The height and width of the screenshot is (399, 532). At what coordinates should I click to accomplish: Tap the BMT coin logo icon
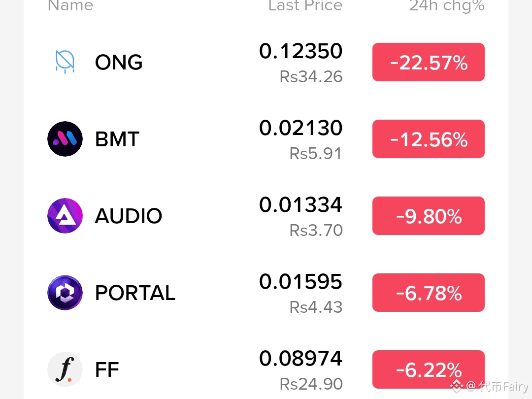[65, 139]
